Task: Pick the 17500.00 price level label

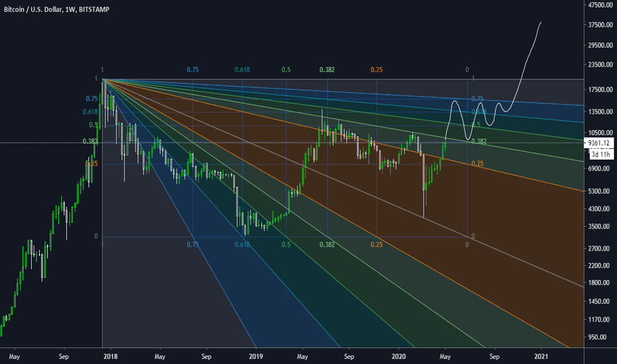Action: [600, 90]
